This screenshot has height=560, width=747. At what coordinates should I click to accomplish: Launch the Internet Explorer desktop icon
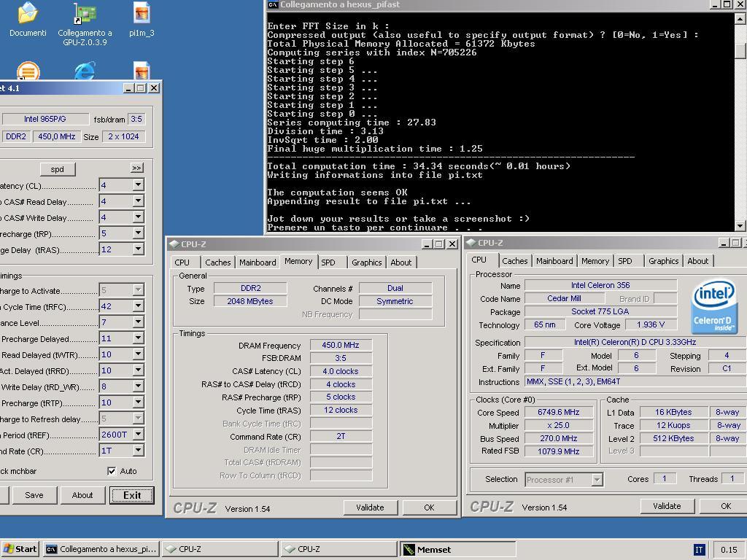[85, 71]
